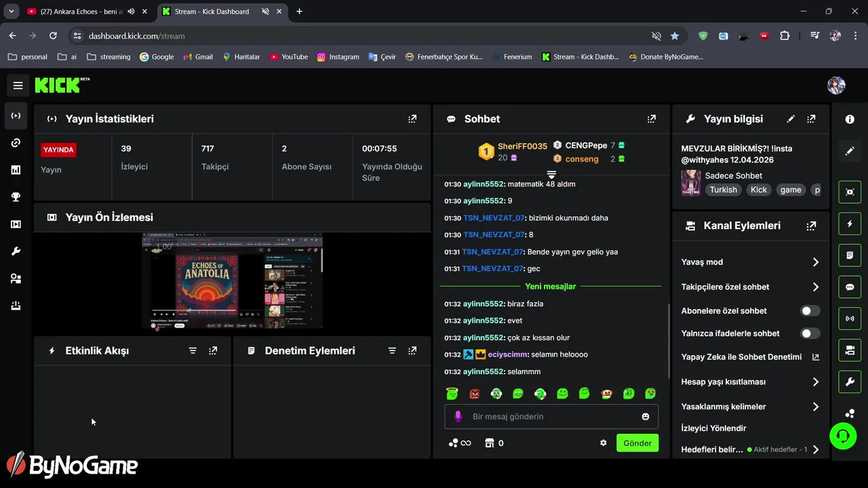Image resolution: width=868 pixels, height=488 pixels.
Task: Expand Yavaş mod options
Action: [x=815, y=262]
